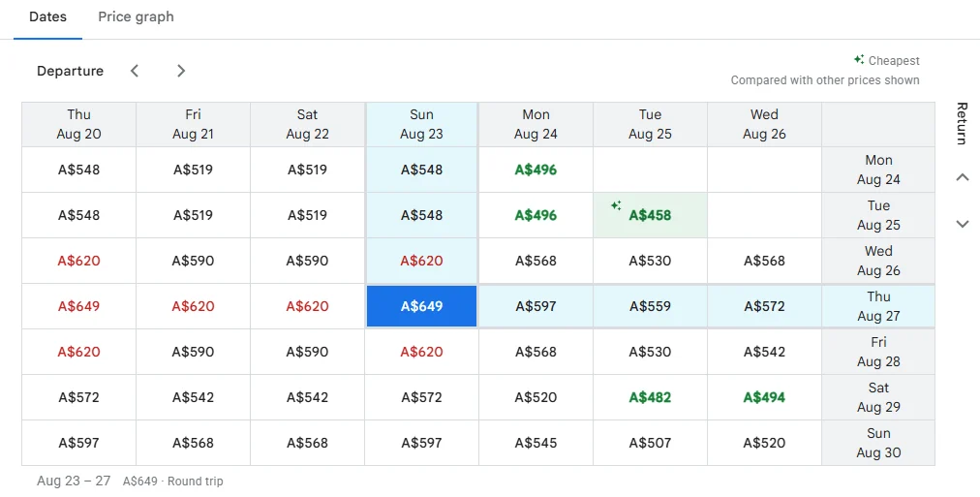Select A$542 departing Aug 21, returning Aug 29

pos(193,397)
